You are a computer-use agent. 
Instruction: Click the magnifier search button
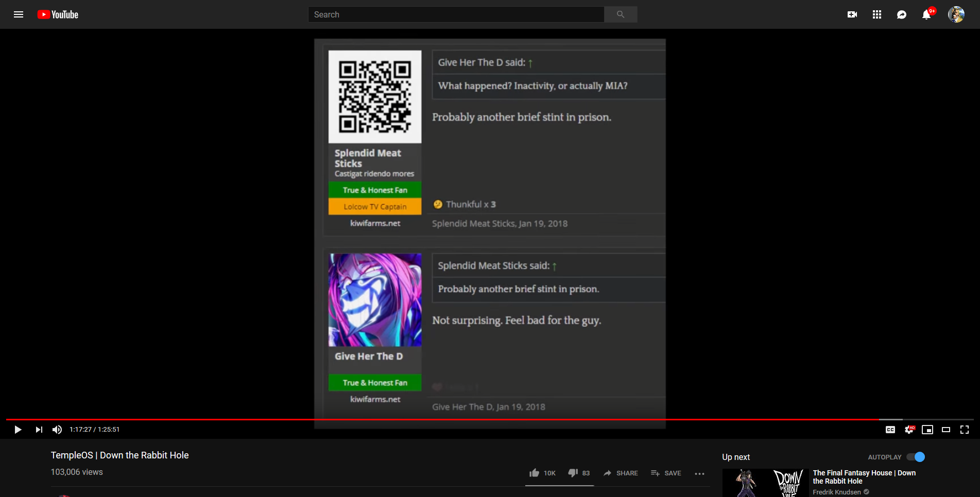pyautogui.click(x=621, y=14)
